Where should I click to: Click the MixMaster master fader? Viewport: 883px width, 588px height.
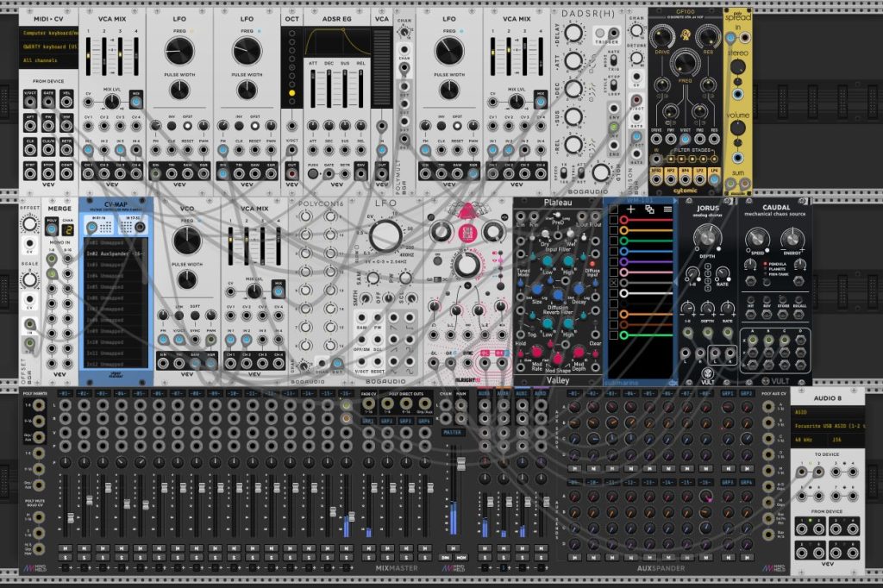[460, 464]
